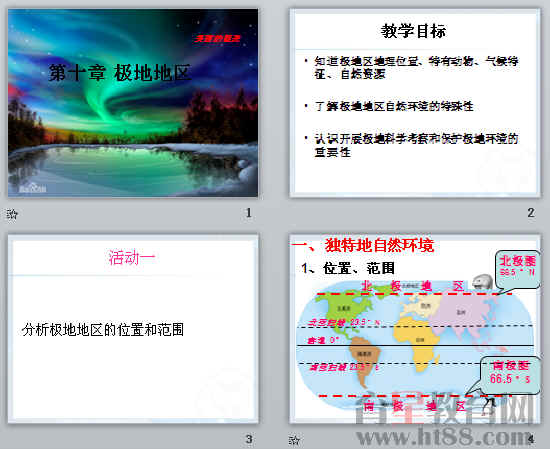The width and height of the screenshot is (550, 449).
Task: Click the red 独特地自然环境 heading
Action: pyautogui.click(x=362, y=245)
